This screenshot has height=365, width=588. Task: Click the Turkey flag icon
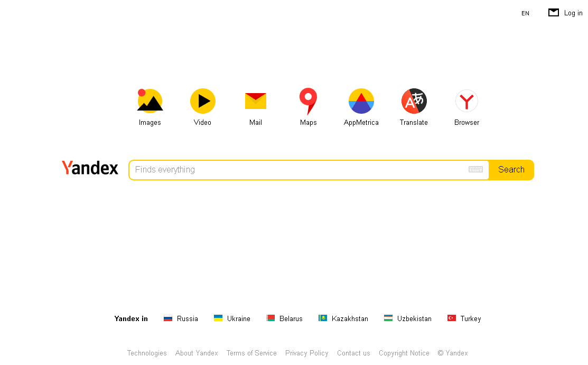coord(452,318)
